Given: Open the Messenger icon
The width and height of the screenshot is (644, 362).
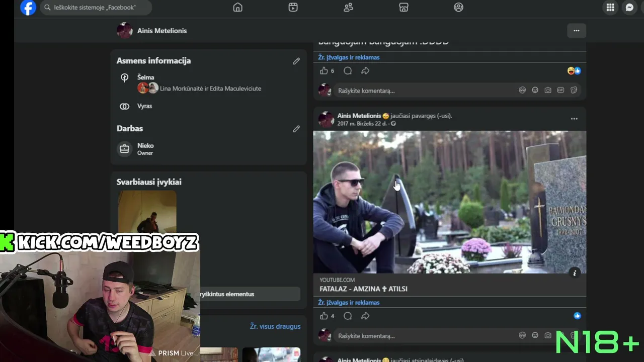Looking at the screenshot, I should [x=629, y=8].
